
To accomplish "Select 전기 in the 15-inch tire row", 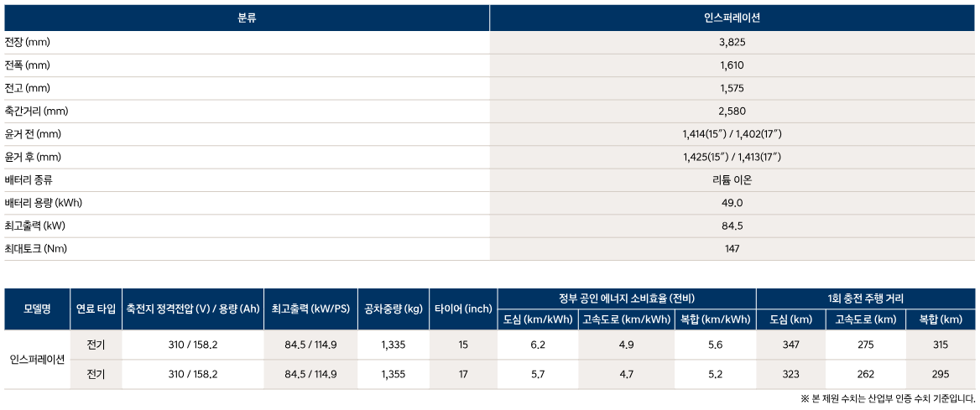I will [96, 345].
